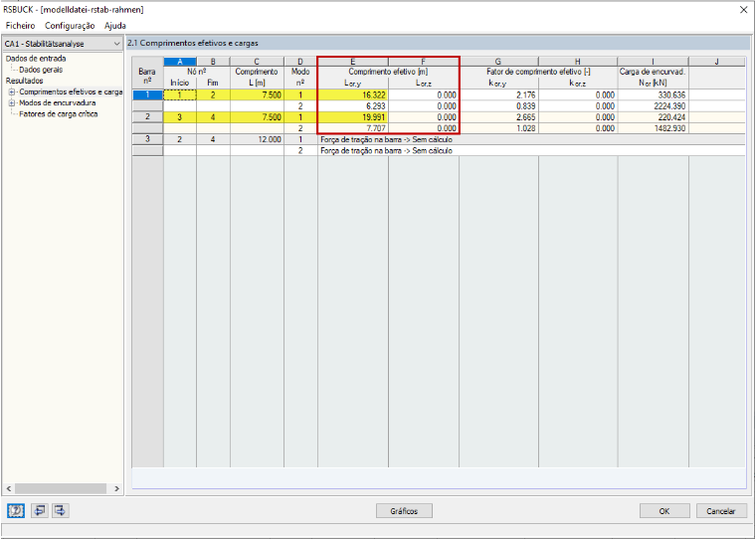The height and width of the screenshot is (539, 756).
Task: Click cell with effective length 19.991
Action: [353, 117]
